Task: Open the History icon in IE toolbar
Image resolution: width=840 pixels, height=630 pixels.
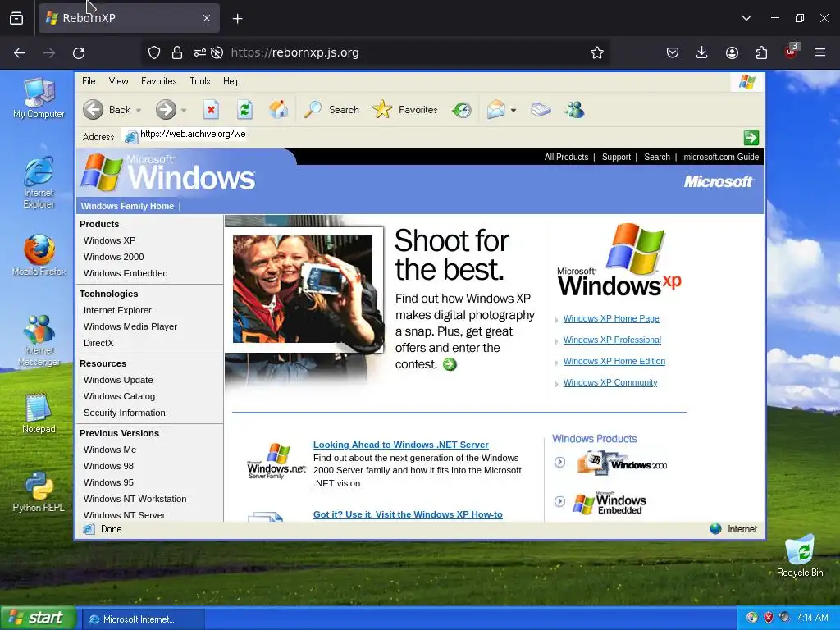Action: click(461, 110)
